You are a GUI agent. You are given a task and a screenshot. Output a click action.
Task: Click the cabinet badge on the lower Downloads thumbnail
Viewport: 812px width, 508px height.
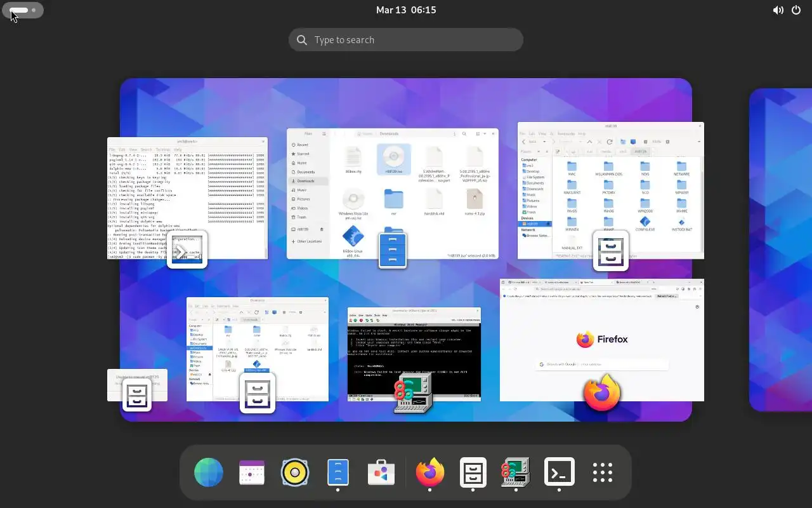258,393
